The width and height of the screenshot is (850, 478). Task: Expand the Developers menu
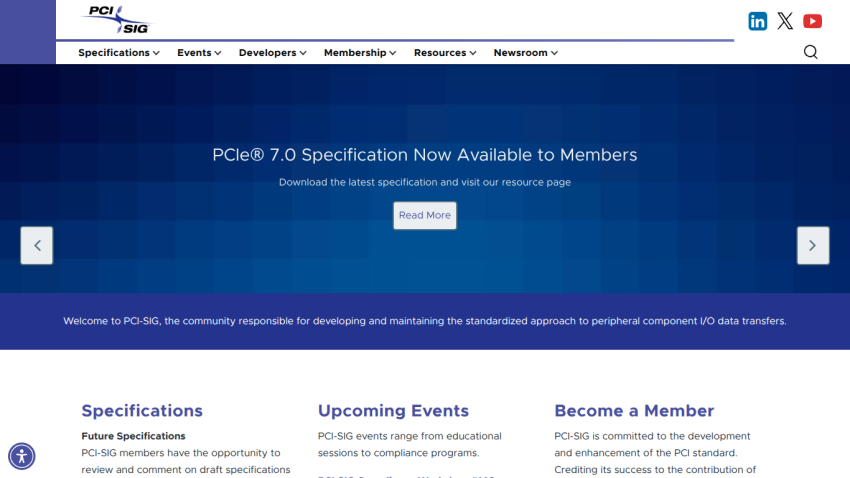tap(273, 53)
